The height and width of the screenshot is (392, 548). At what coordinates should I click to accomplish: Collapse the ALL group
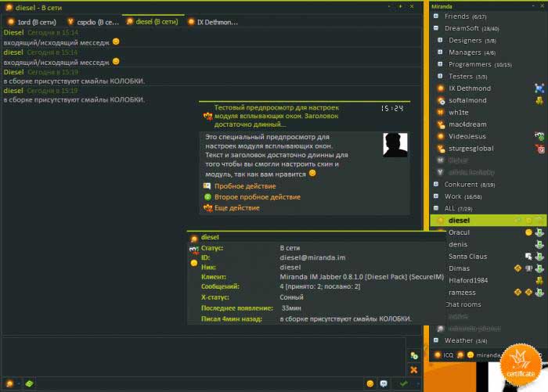click(x=436, y=208)
